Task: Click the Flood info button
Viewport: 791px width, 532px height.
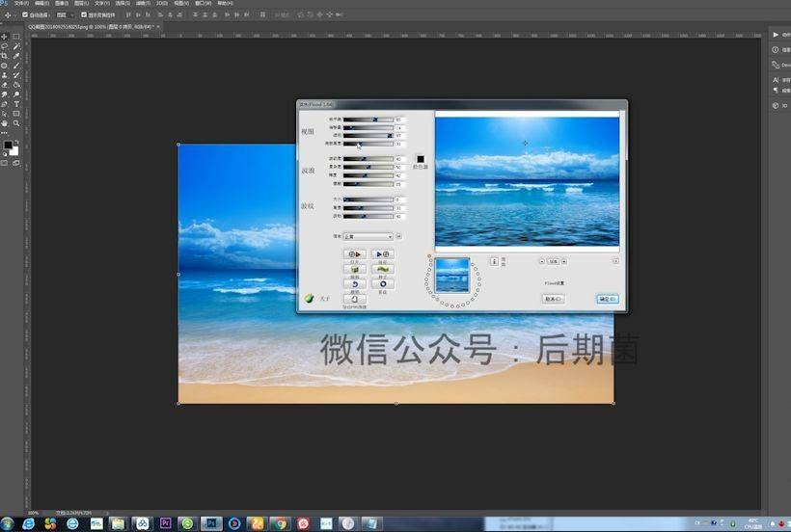Action: point(494,261)
